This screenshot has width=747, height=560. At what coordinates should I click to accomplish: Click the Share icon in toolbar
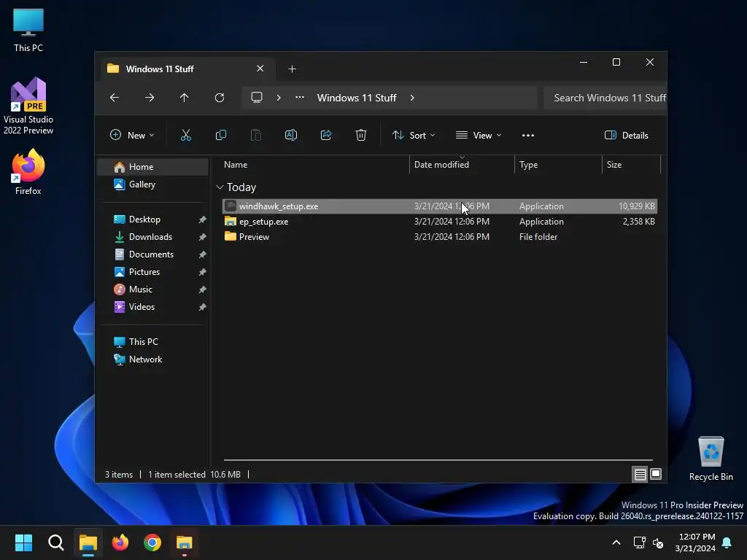[x=326, y=135]
